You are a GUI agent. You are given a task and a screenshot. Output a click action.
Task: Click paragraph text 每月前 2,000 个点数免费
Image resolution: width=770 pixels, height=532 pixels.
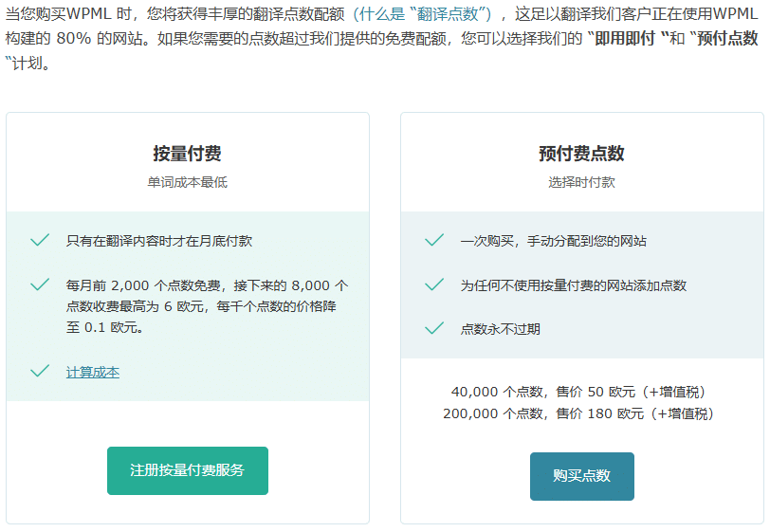pyautogui.click(x=208, y=306)
